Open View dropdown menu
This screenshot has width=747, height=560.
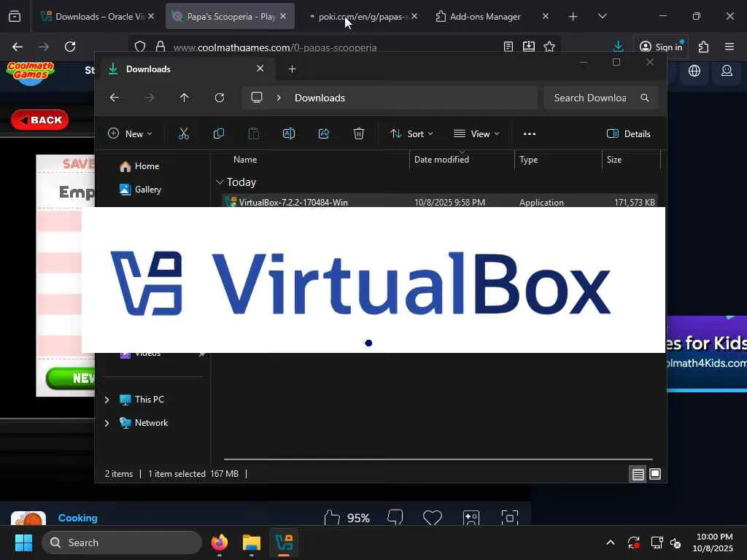(476, 134)
